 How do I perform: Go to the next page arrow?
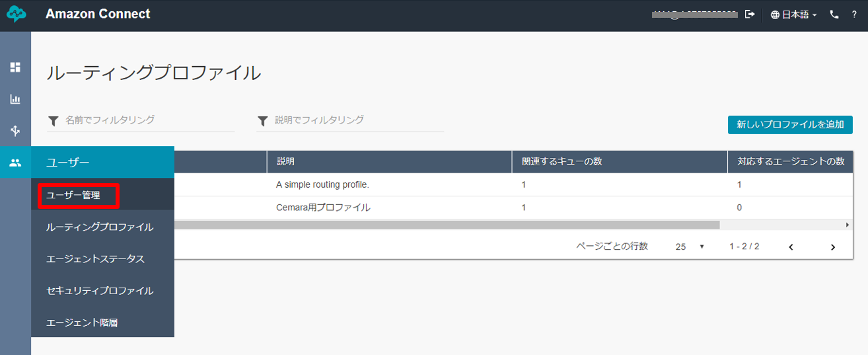(833, 247)
